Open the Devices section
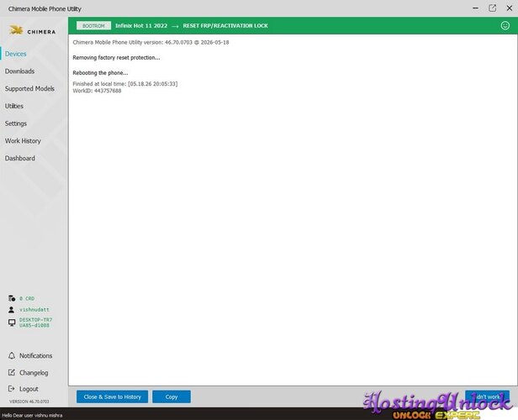This screenshot has height=420, width=518. pyautogui.click(x=15, y=54)
